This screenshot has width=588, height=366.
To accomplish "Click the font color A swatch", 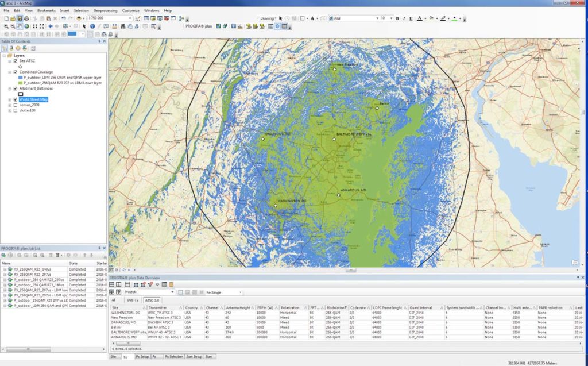I will click(420, 18).
